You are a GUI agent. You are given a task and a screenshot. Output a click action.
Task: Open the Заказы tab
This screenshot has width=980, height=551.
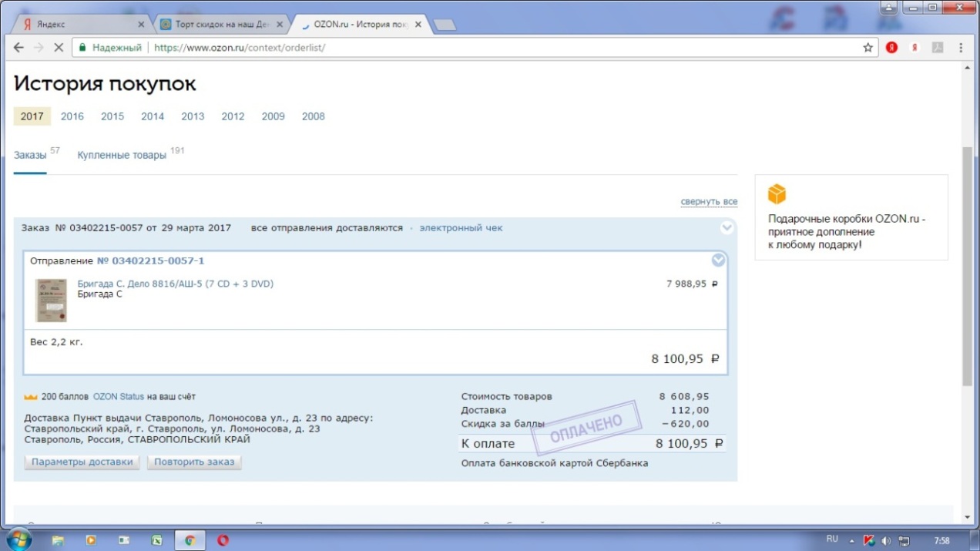coord(30,155)
